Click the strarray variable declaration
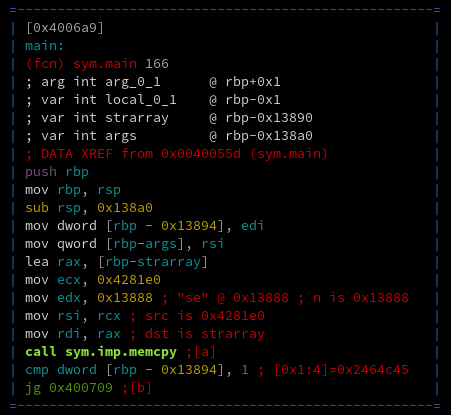 (169, 118)
